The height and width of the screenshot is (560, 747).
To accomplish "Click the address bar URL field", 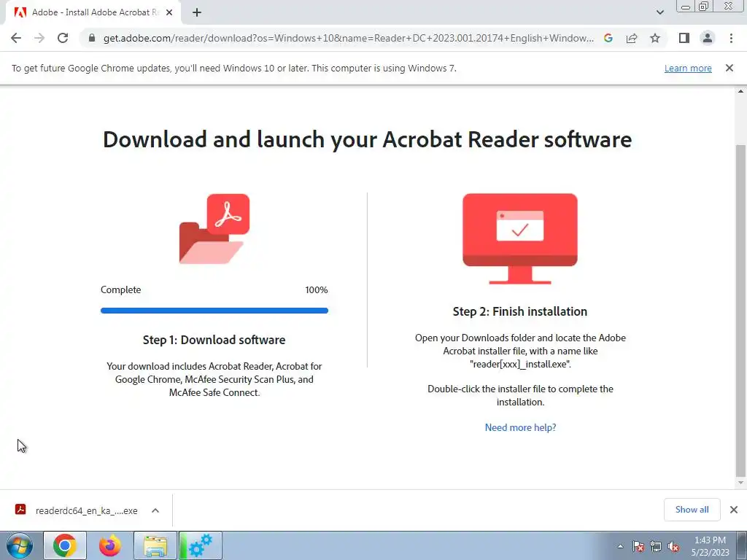I will coord(348,38).
